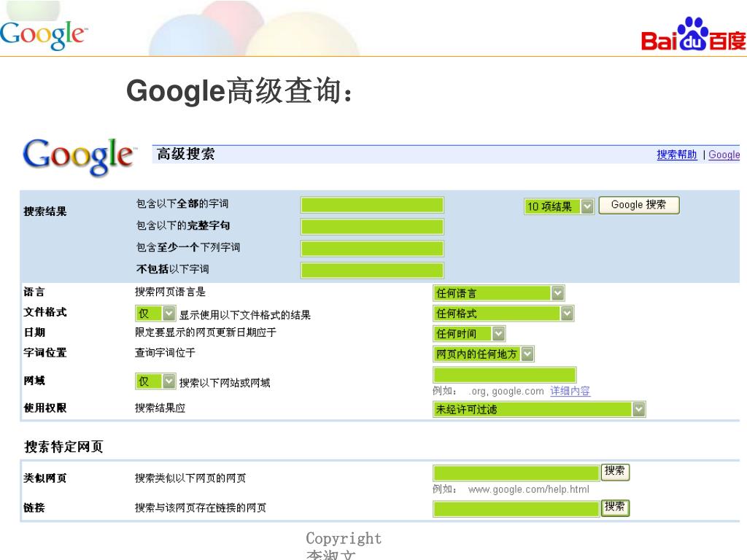Click the Google logo in search form
The image size is (747, 560).
[79, 157]
